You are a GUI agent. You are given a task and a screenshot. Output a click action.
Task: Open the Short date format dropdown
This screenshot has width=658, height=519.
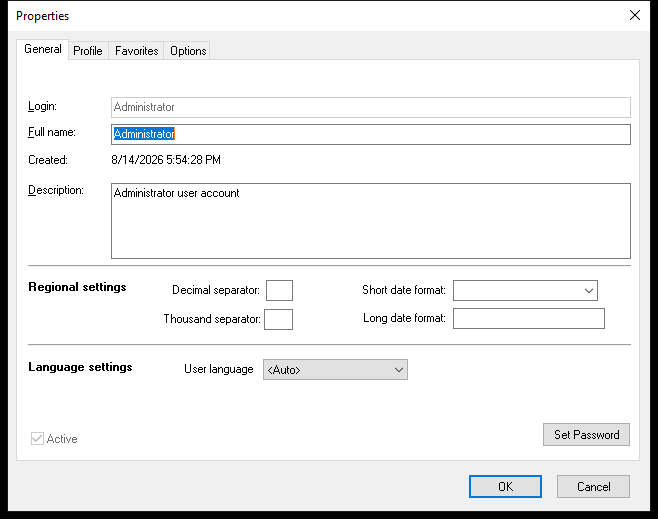pos(525,290)
